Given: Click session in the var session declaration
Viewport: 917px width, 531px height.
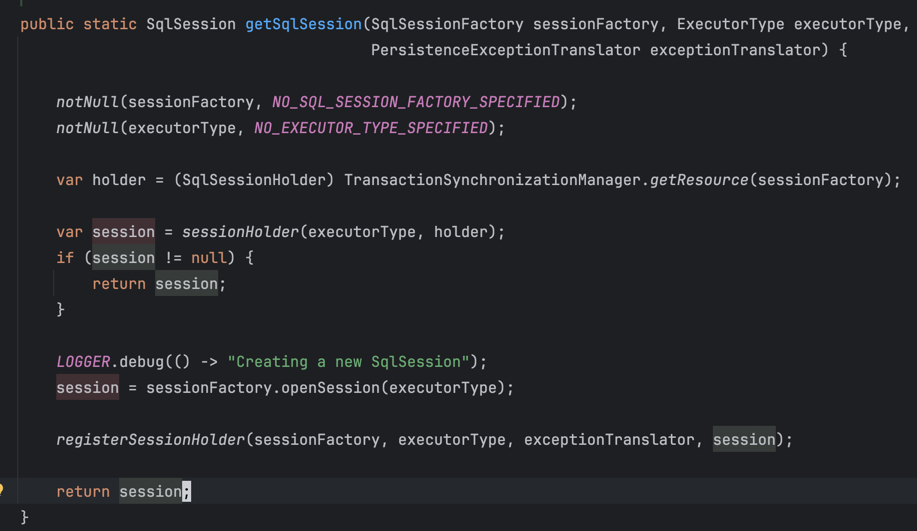Looking at the screenshot, I should click(x=123, y=232).
